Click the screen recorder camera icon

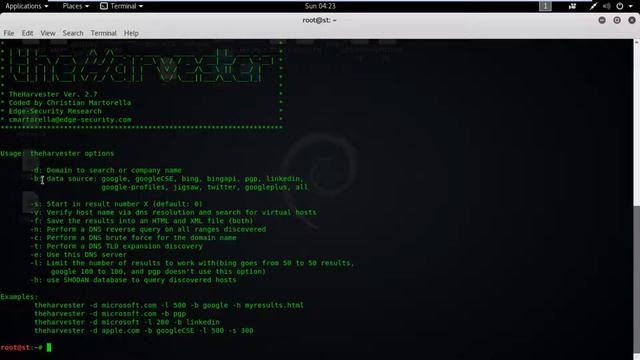tap(572, 6)
